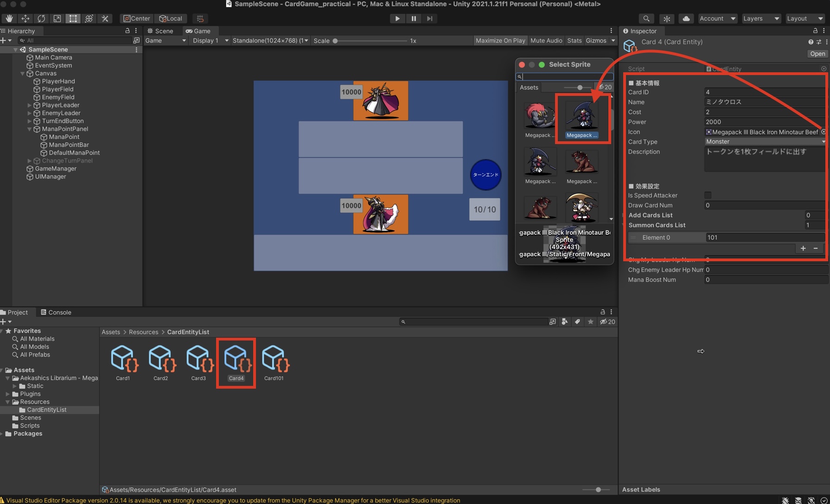Viewport: 830px width, 504px height.
Task: Switch to the Scene tab
Action: (160, 31)
